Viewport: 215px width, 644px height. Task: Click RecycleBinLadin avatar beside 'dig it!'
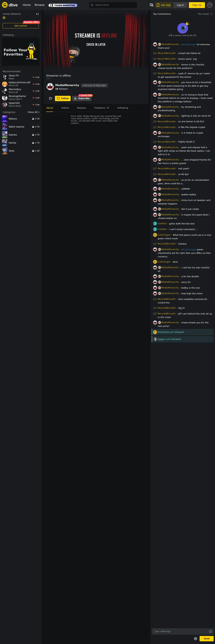pos(155,308)
